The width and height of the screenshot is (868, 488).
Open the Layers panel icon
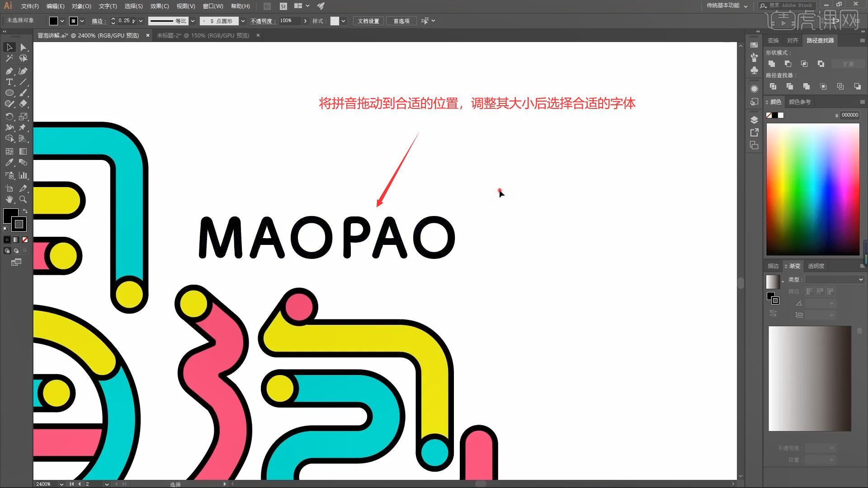(x=754, y=120)
